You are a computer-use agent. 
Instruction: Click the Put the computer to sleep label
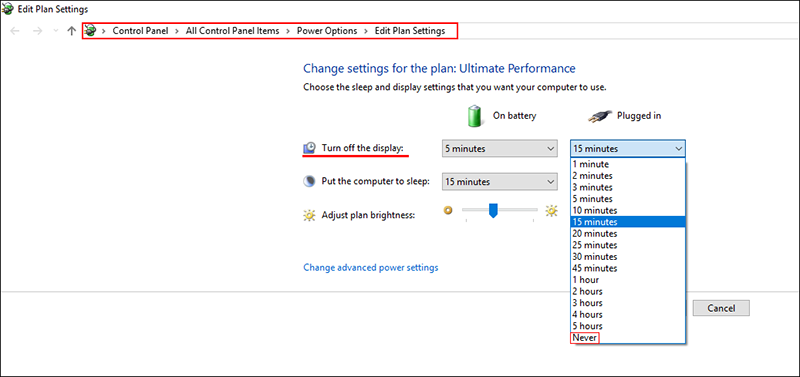coord(376,181)
